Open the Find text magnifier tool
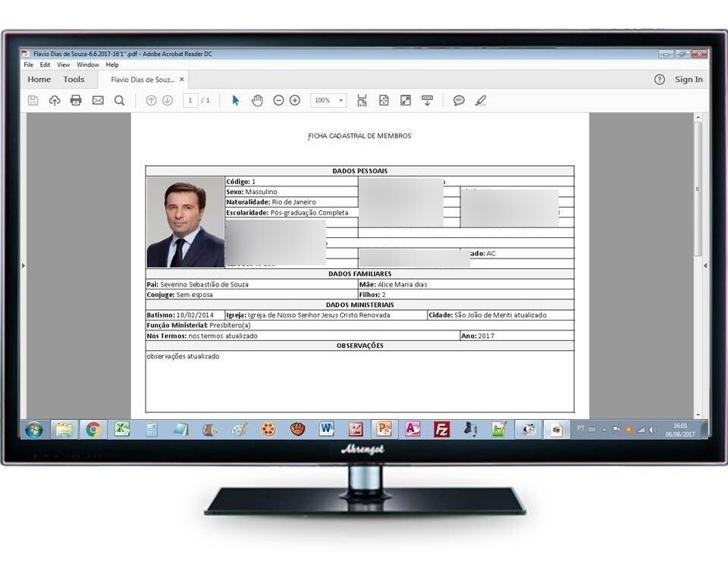This screenshot has height=579, width=728. tap(119, 100)
